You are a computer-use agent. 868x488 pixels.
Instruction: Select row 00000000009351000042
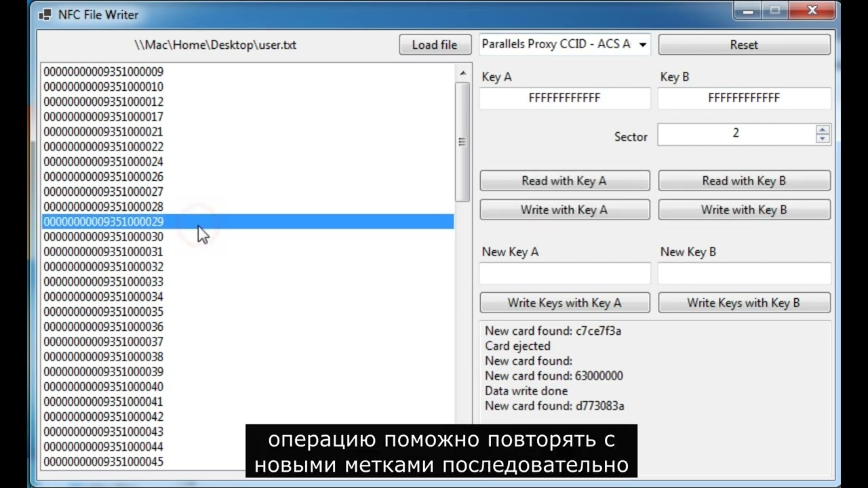pos(248,417)
